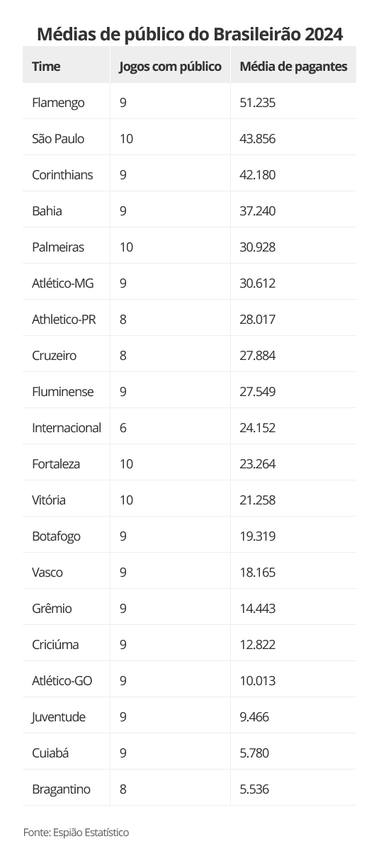Screen dimensions: 369x868
Task: Click the Fonte: Espião Estatístico source text
Action: pyautogui.click(x=76, y=833)
